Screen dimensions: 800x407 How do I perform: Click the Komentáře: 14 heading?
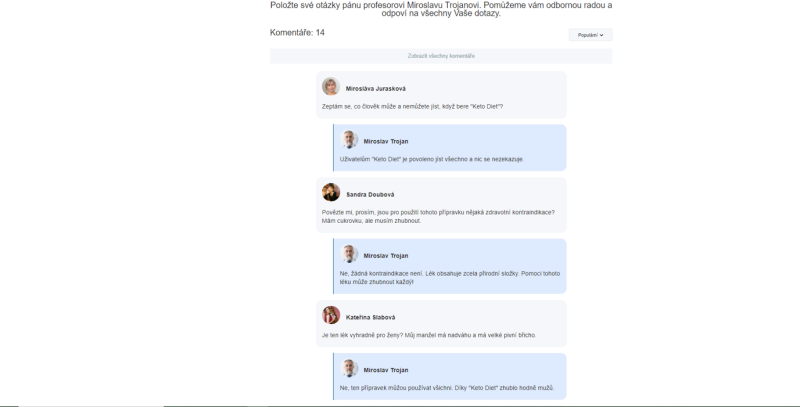tap(297, 33)
